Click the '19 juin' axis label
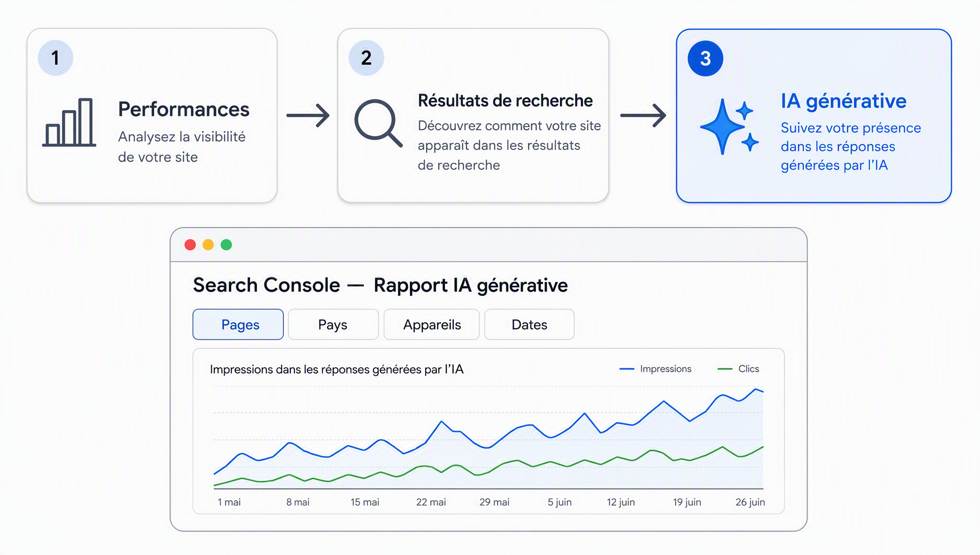Screen dimensions: 980x555 pos(687,502)
